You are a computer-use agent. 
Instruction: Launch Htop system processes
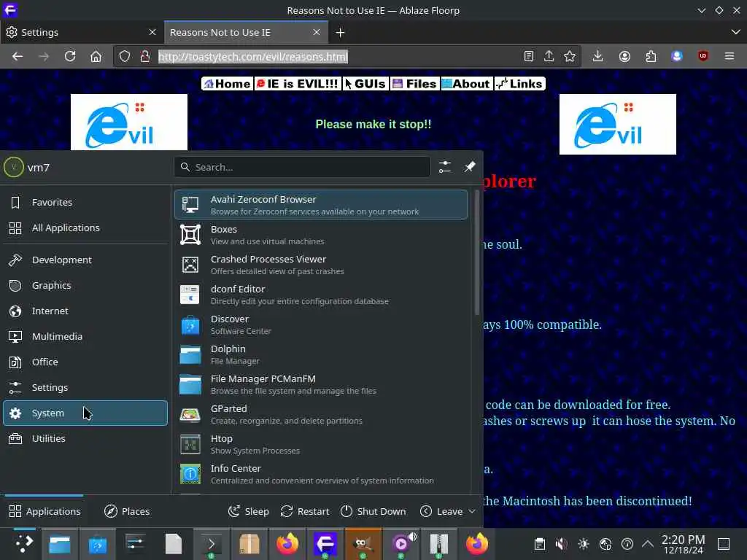point(321,444)
